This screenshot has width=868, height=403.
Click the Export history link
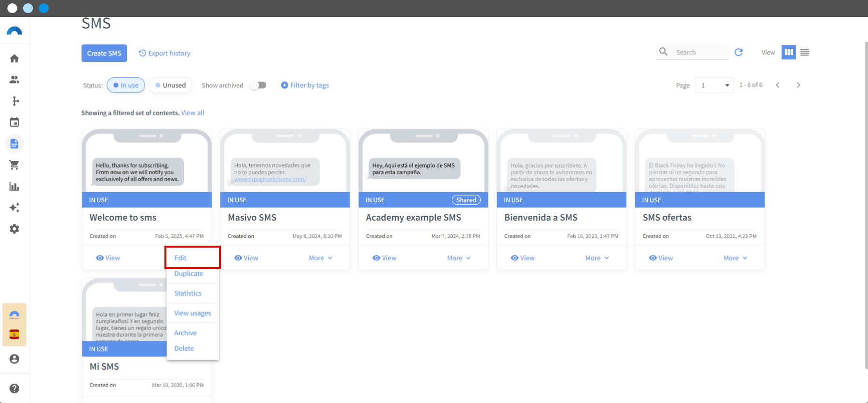coord(164,53)
